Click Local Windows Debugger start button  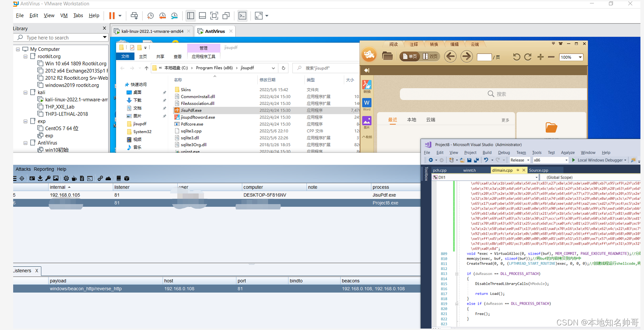[599, 160]
